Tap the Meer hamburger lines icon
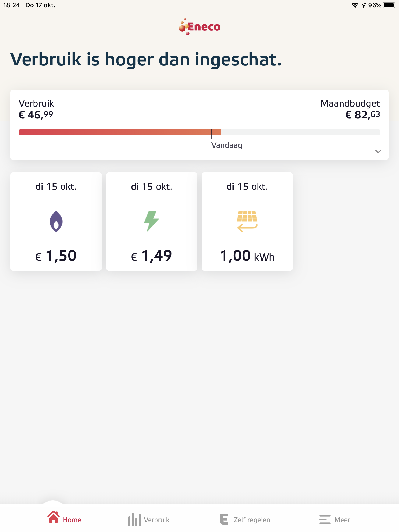This screenshot has height=532, width=399. coord(325,520)
